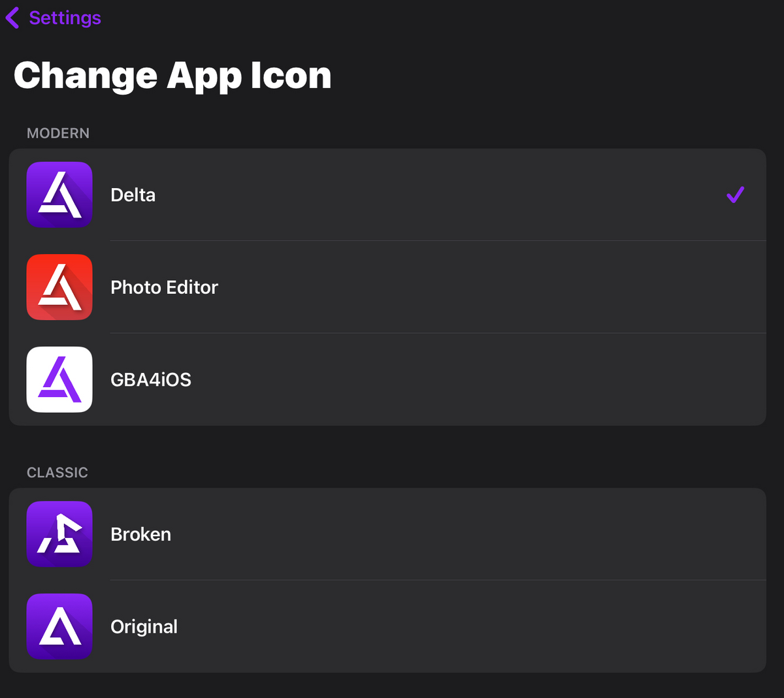Choose the red Photo Editor icon
784x698 pixels.
[x=59, y=287]
